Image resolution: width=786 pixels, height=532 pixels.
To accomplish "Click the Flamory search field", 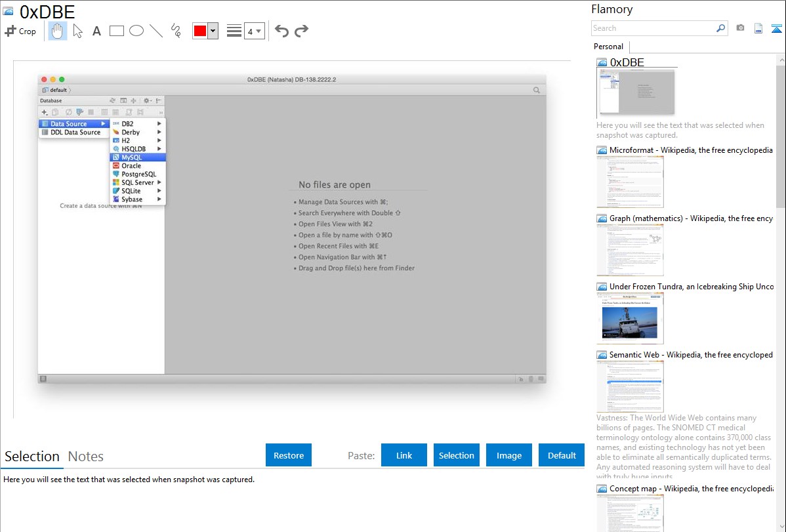I will coord(653,28).
